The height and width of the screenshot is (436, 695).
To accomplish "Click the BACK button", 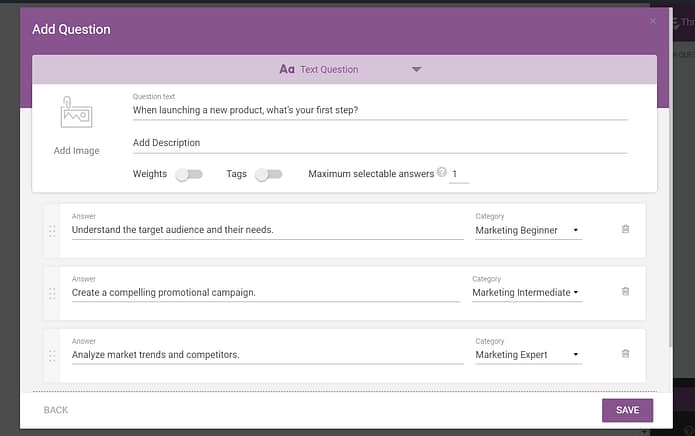I will pos(56,410).
